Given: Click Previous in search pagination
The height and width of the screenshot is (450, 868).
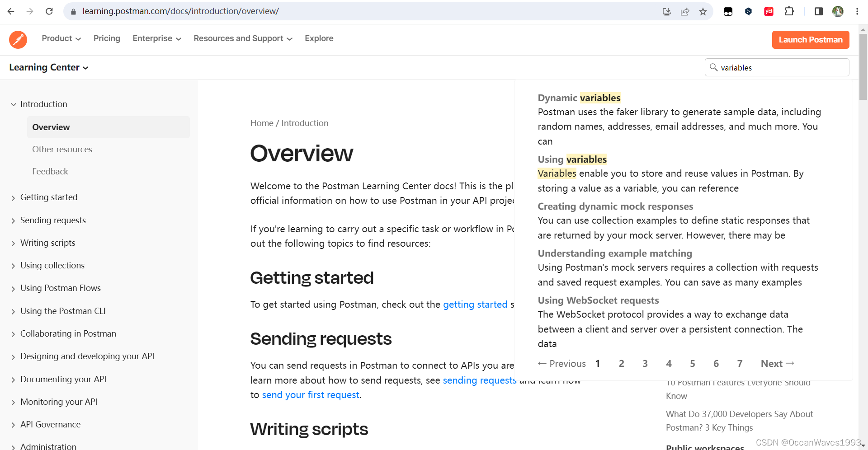Looking at the screenshot, I should [x=562, y=364].
